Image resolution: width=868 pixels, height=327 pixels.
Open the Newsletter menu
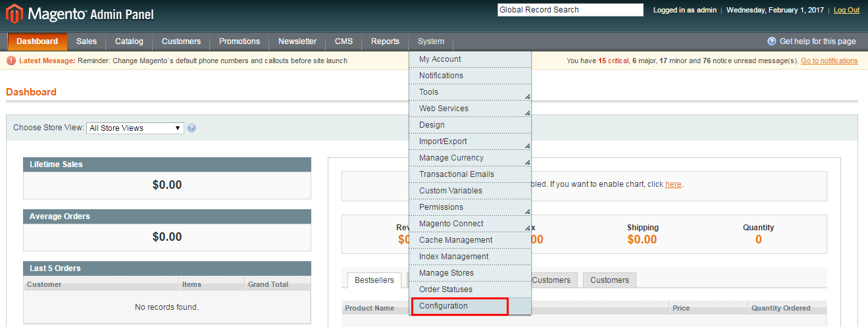[297, 41]
